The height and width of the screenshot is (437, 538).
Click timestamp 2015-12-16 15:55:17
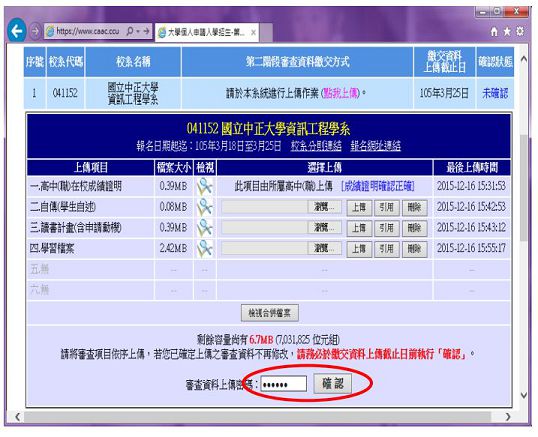tap(471, 248)
